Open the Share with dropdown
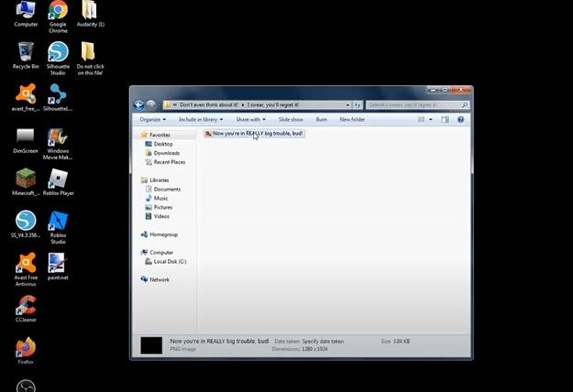The height and width of the screenshot is (392, 573). click(250, 119)
